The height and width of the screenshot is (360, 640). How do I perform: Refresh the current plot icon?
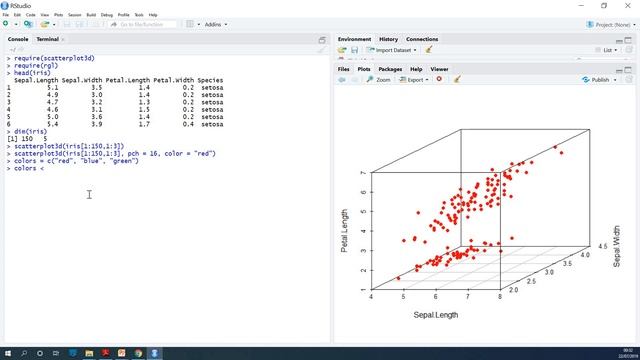pyautogui.click(x=629, y=80)
